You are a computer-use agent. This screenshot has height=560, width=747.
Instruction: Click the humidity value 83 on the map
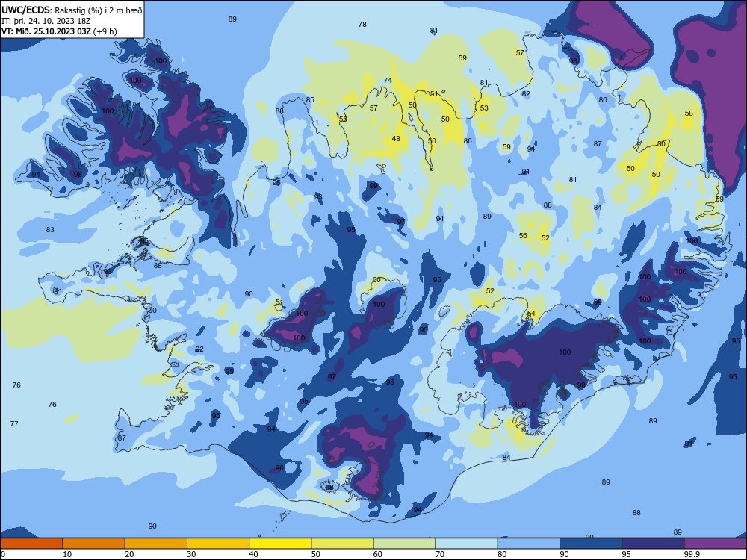click(50, 229)
